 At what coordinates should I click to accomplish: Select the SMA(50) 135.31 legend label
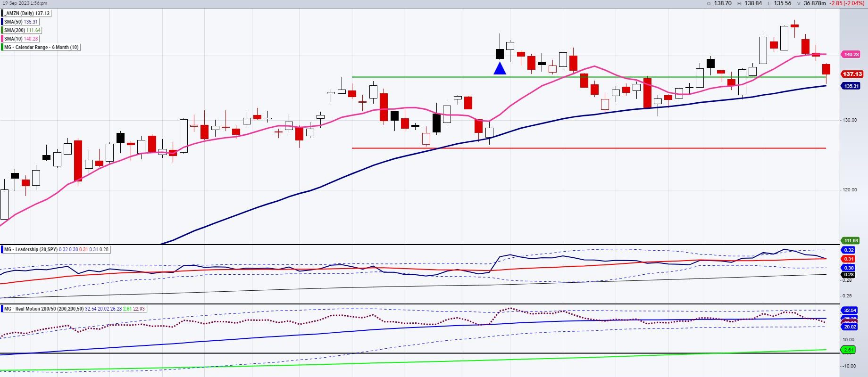tap(21, 22)
